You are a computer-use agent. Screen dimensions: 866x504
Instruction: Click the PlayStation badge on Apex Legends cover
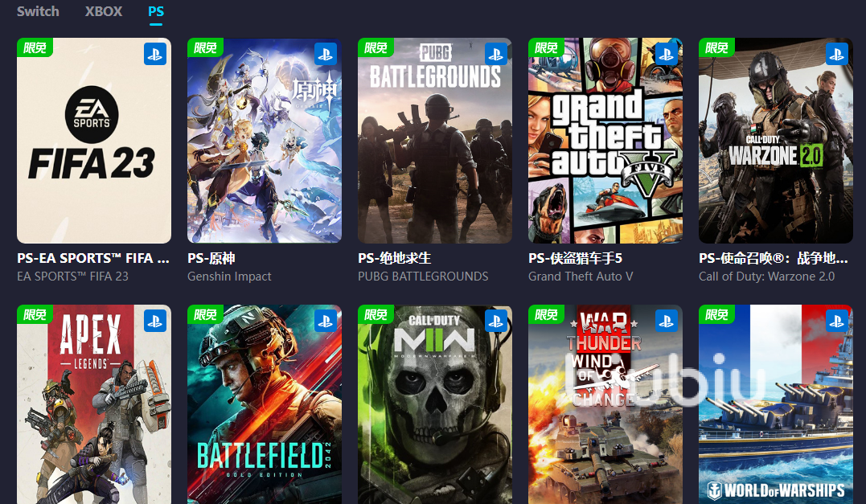pos(155,321)
